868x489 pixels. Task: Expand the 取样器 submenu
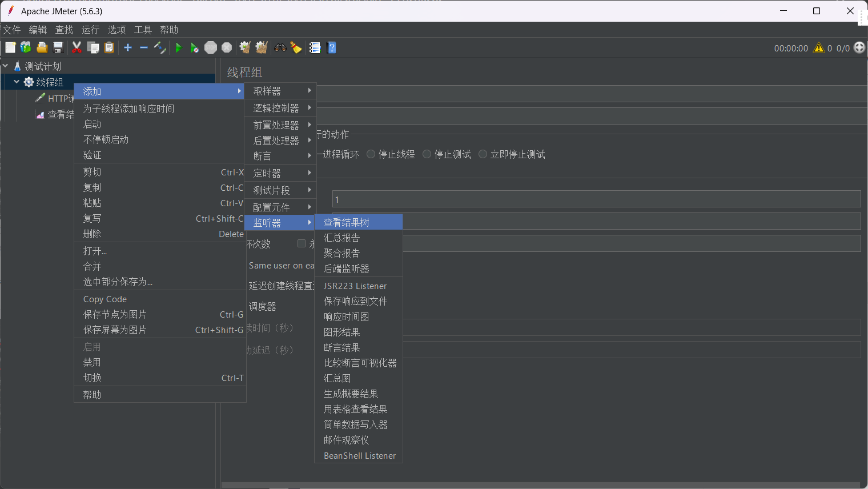click(280, 91)
